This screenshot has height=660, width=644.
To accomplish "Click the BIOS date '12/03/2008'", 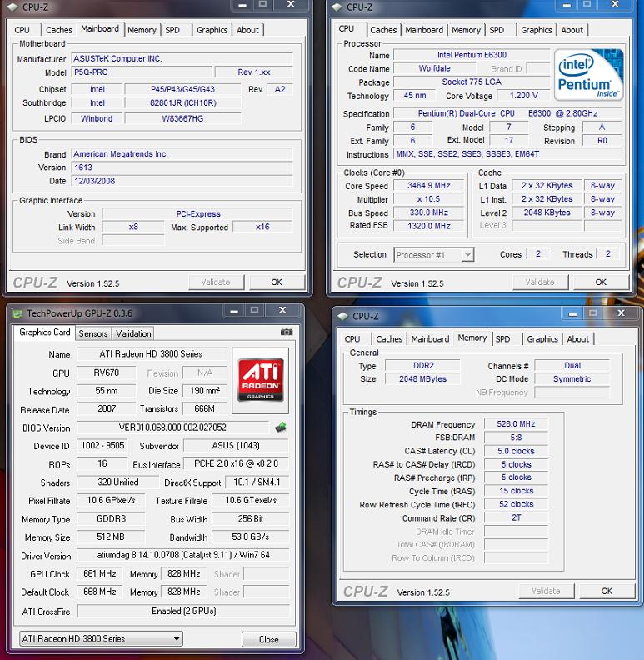I will coord(182,181).
